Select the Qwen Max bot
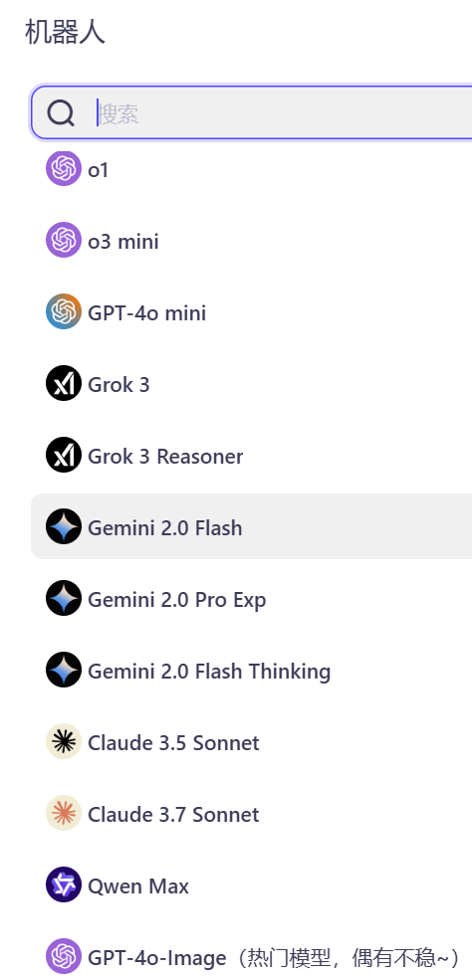This screenshot has width=472, height=980. click(251, 885)
